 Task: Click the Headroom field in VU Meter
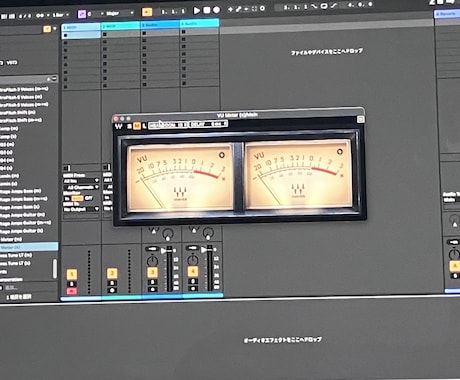[168, 125]
